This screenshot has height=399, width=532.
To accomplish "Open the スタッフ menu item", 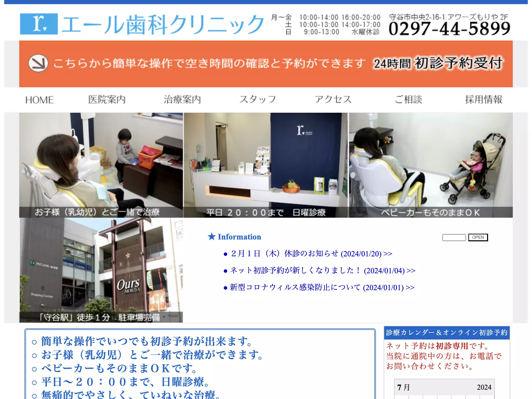I will coord(257,99).
